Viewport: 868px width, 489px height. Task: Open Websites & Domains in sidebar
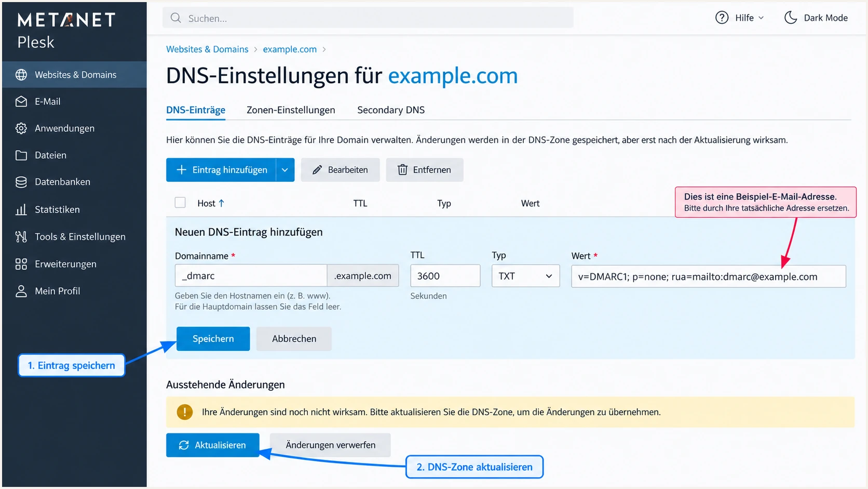(x=74, y=75)
